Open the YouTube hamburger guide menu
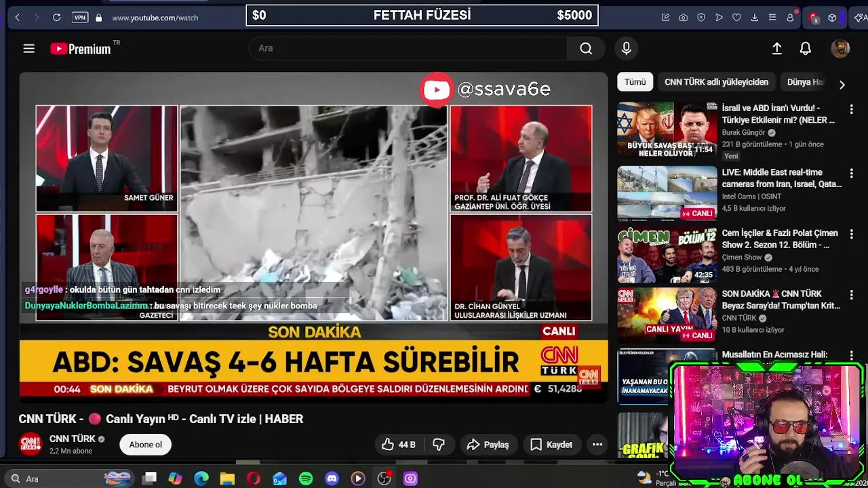Screen dimensions: 868x488 click(x=28, y=48)
